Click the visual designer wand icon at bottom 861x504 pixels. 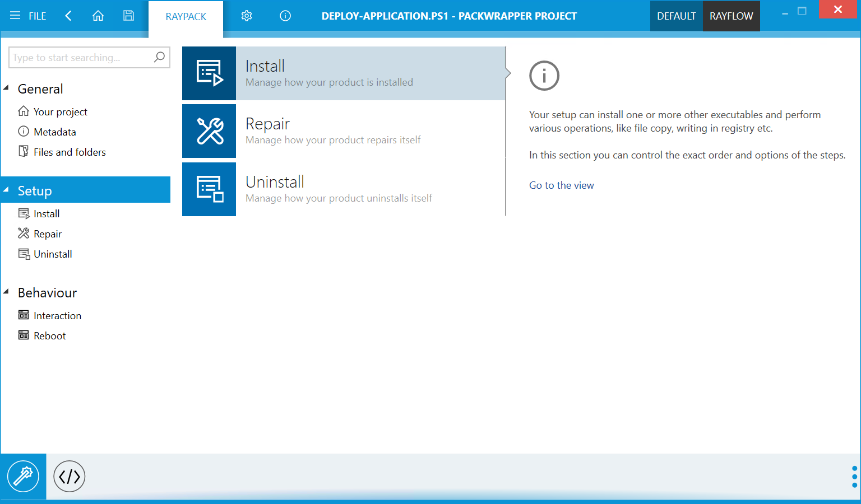point(23,477)
